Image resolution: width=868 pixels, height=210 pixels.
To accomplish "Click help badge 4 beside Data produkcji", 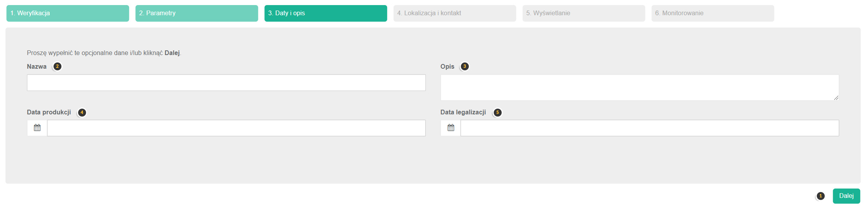I will [82, 112].
